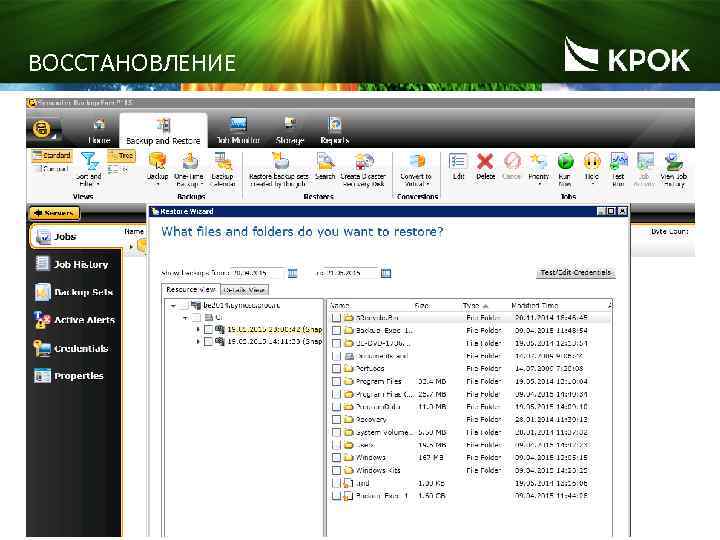The height and width of the screenshot is (540, 720).
Task: Open the Home tab
Action: click(x=99, y=131)
